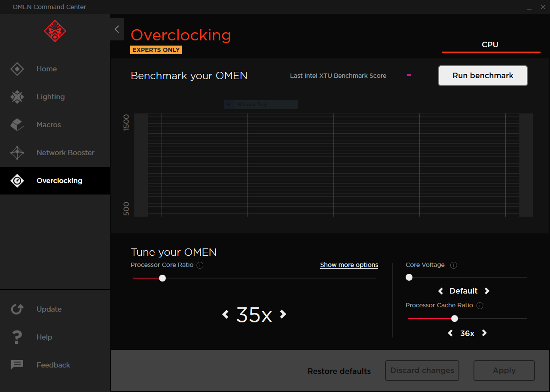The height and width of the screenshot is (392, 550).
Task: Click the Run benchmark button
Action: (x=483, y=76)
